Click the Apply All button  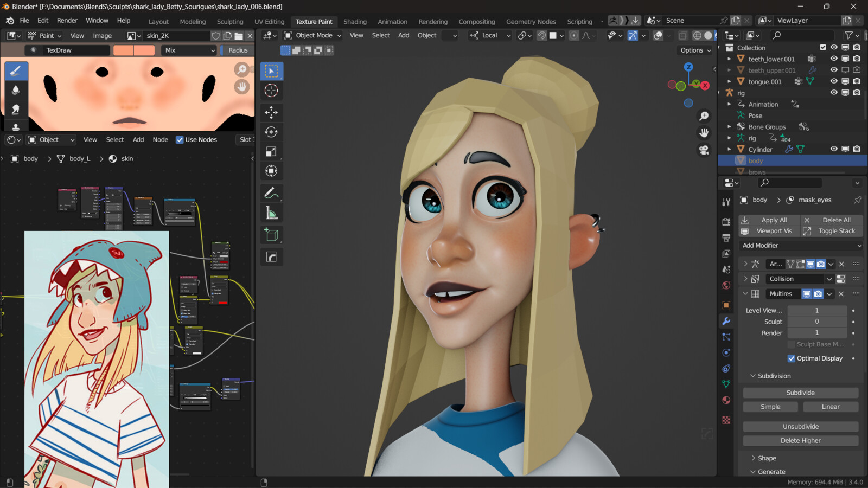pos(768,220)
